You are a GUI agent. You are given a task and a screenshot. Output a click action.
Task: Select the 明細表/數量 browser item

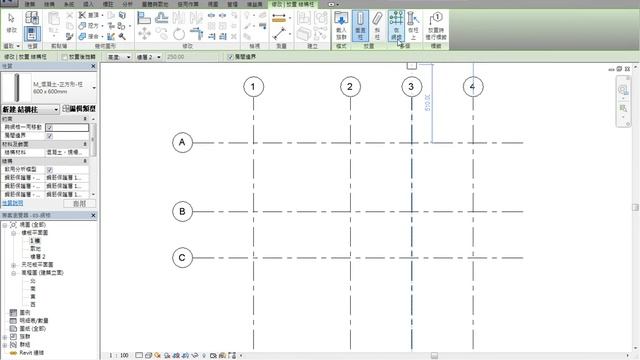(x=33, y=321)
